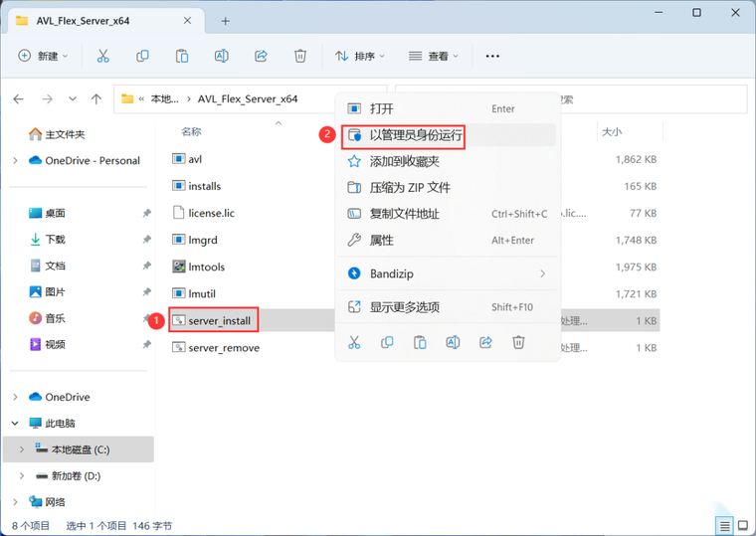
Task: Open the see more three-dots menu
Action: click(x=492, y=56)
